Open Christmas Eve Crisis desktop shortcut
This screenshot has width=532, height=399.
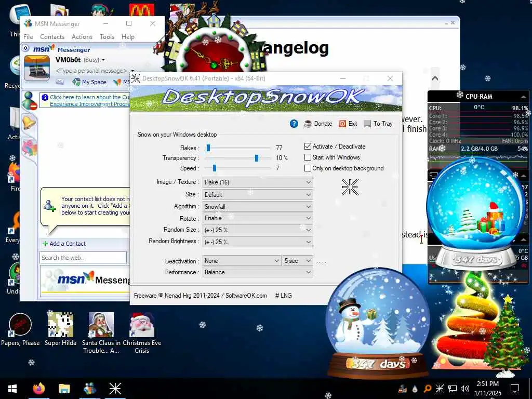[142, 333]
